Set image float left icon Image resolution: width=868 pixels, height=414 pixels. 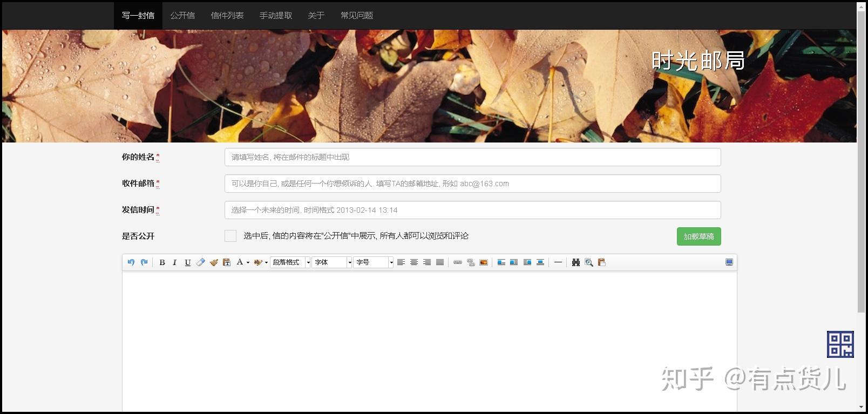(501, 262)
